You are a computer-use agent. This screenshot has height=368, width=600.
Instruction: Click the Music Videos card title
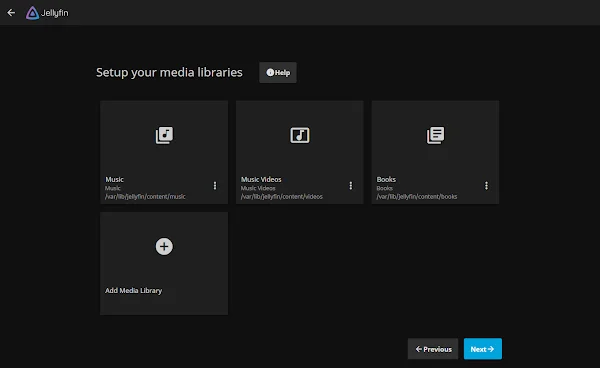pos(261,179)
